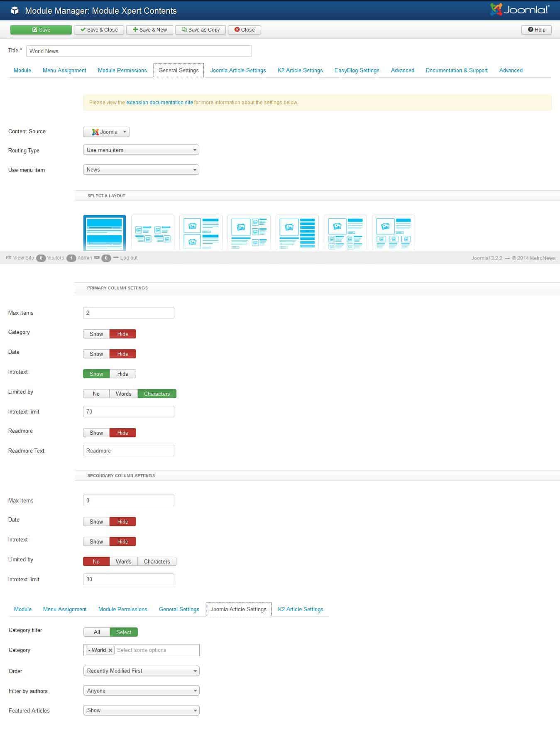
Task: Click primary Introtext limit field showing 70
Action: click(129, 412)
